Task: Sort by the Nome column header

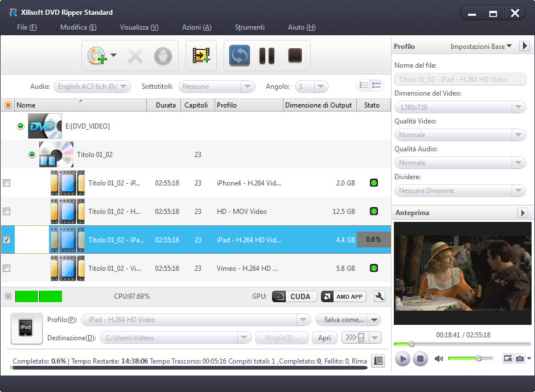Action: pos(80,105)
